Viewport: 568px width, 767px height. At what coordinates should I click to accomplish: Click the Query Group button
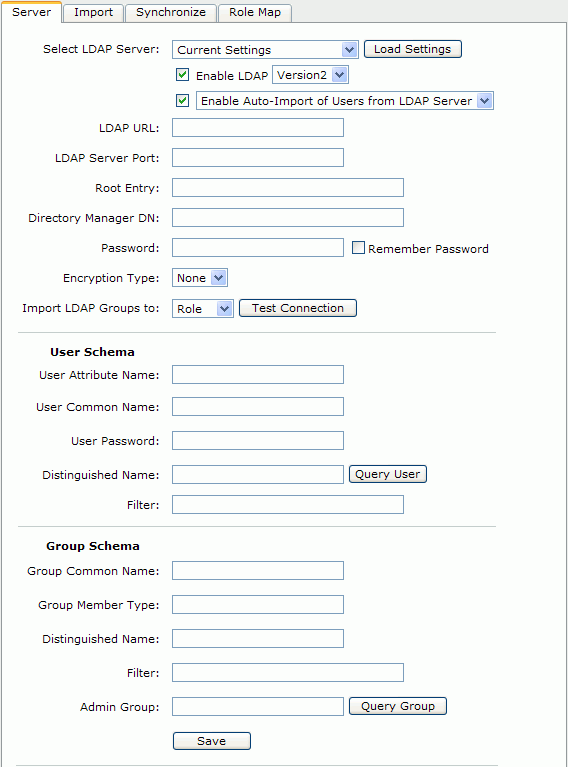coord(398,706)
